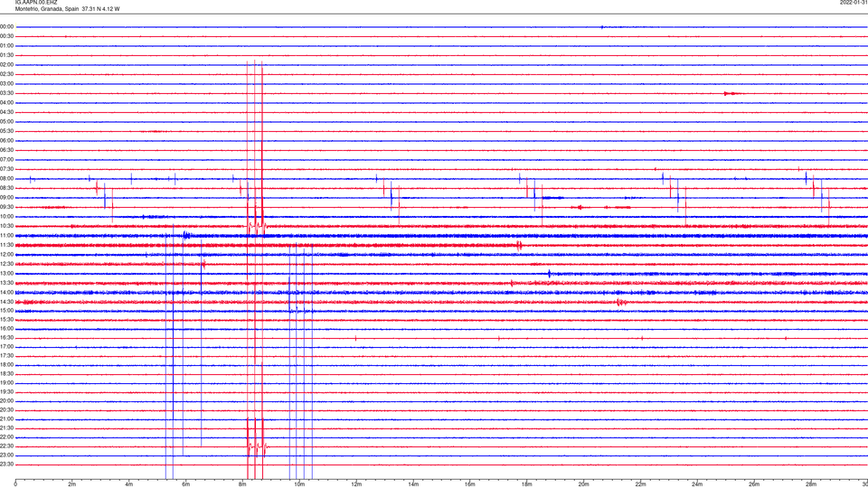
Task: Select the 08:00 time row label
Action: tap(6, 179)
